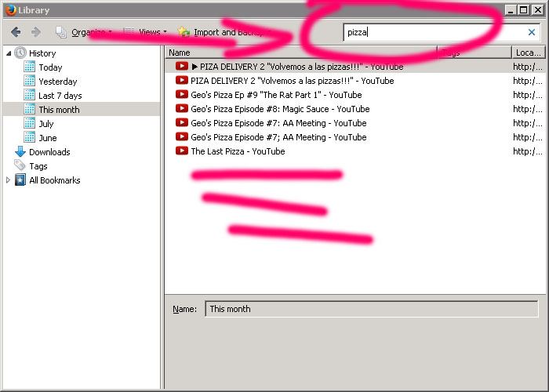Click YouTube icon of Episode #7; AA Meeting

point(182,136)
